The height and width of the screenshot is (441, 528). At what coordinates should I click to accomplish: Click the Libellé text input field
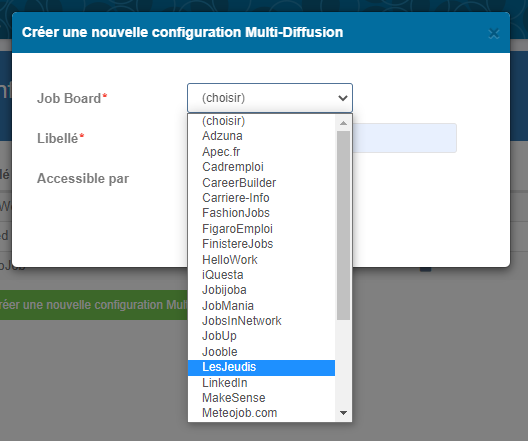[x=404, y=138]
